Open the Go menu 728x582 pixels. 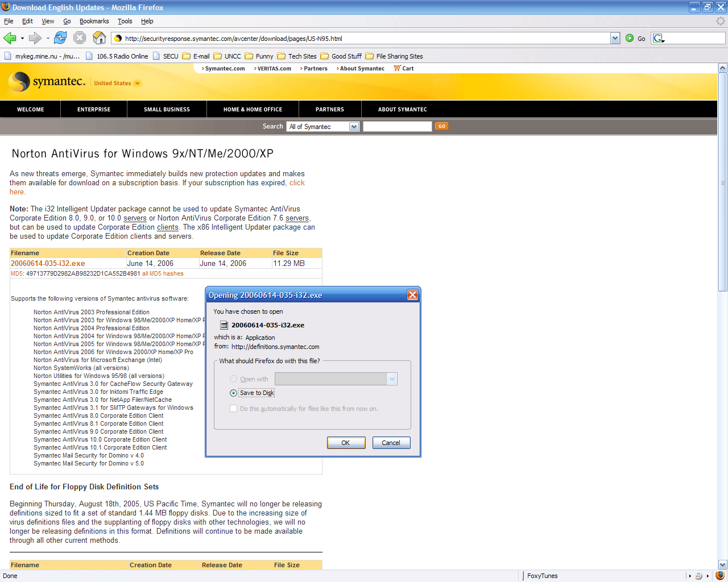[67, 21]
